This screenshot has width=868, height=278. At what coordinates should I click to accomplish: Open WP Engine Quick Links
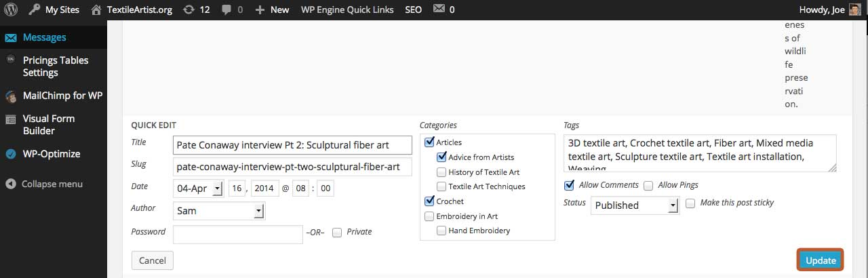[348, 9]
